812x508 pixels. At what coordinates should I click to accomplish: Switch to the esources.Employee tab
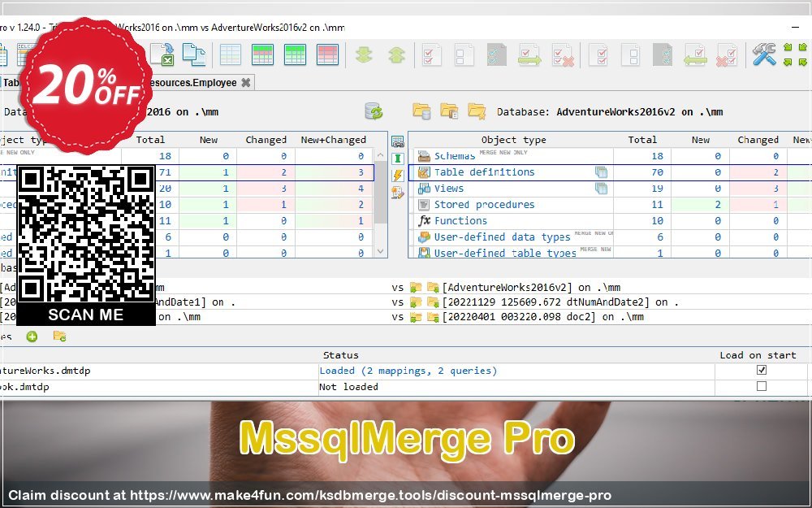(192, 82)
